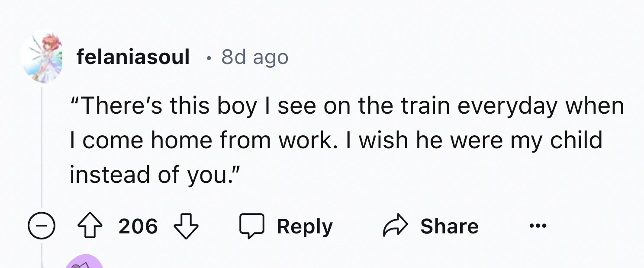This screenshot has height=268, width=644.
Task: Click the Share arrow icon
Action: (x=395, y=227)
